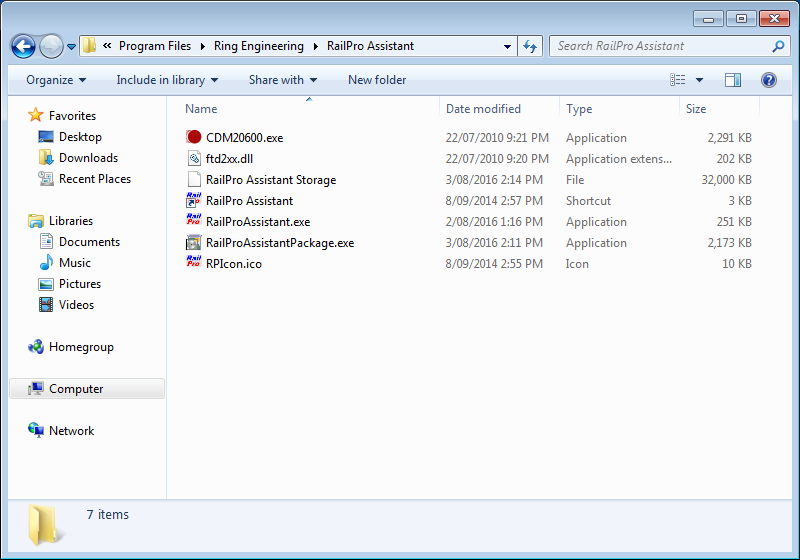Click the Ring Engineering breadcrumb in address bar

[x=257, y=46]
